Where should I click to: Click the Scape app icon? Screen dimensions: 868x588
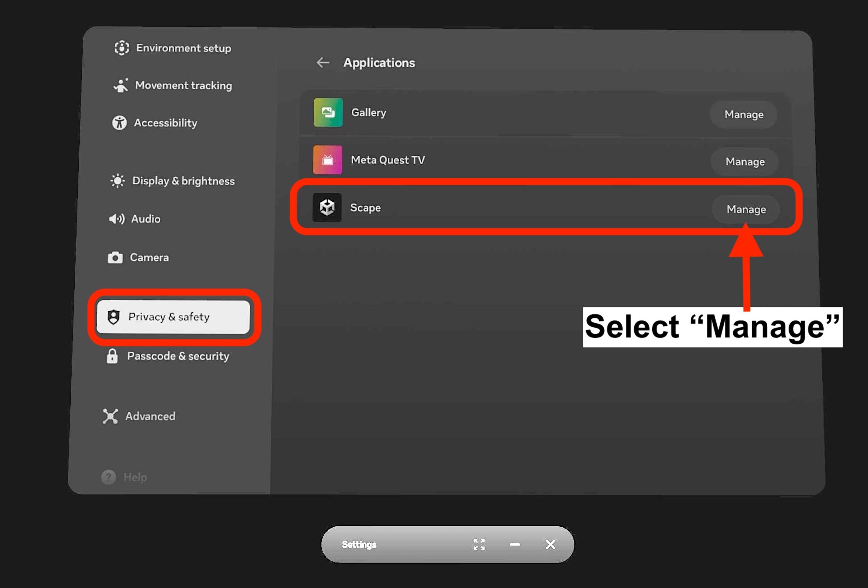[x=327, y=208]
